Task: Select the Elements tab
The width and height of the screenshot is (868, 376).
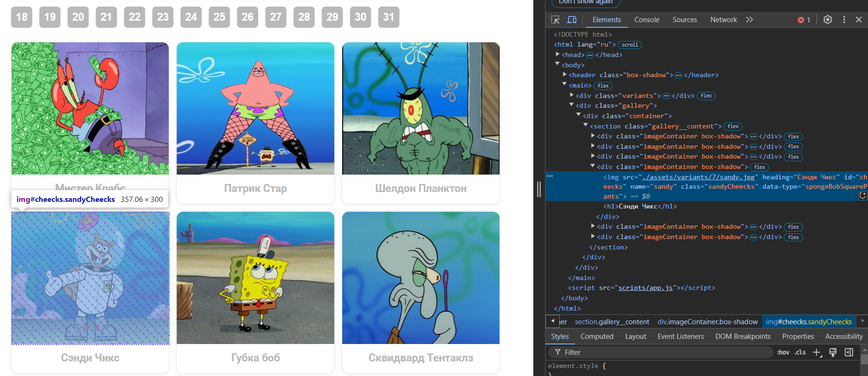Action: [607, 20]
